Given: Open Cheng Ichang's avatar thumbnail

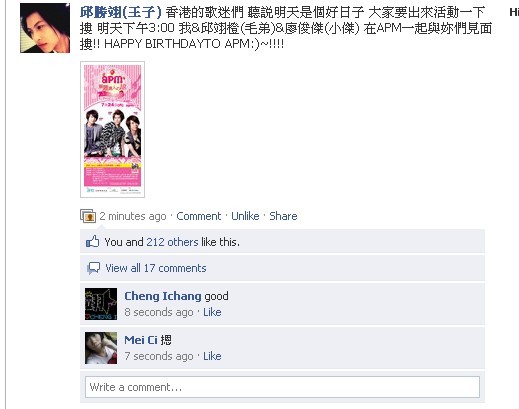Looking at the screenshot, I should pyautogui.click(x=101, y=304).
